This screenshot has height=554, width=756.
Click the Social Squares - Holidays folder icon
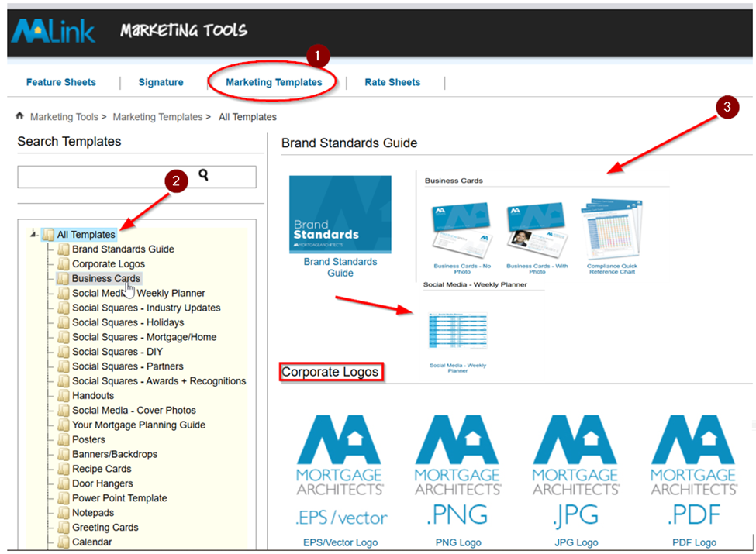(x=63, y=322)
